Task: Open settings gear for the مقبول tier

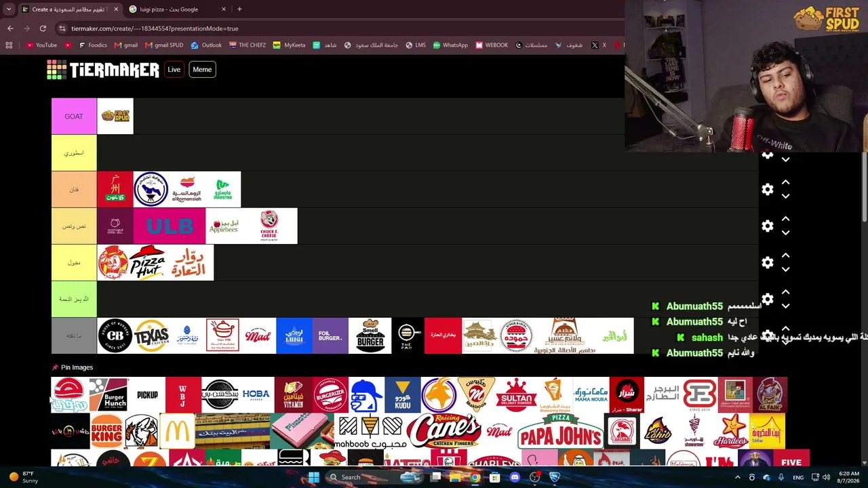Action: [x=767, y=263]
